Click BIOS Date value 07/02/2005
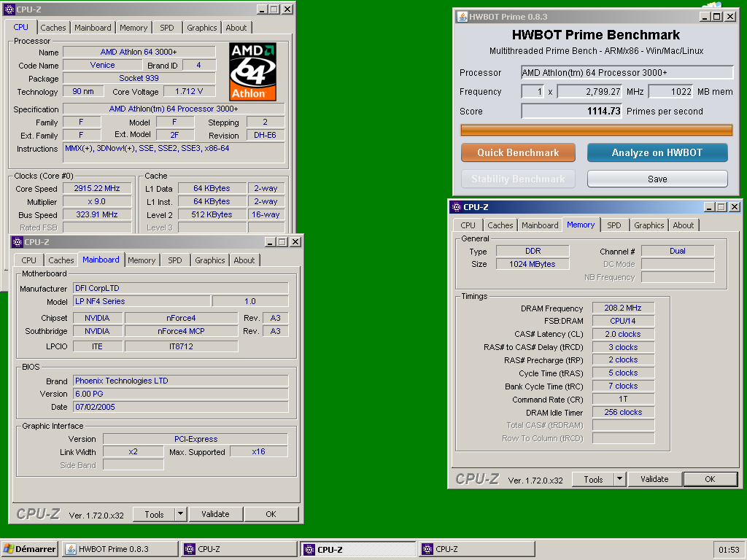This screenshot has width=747, height=560. click(181, 407)
